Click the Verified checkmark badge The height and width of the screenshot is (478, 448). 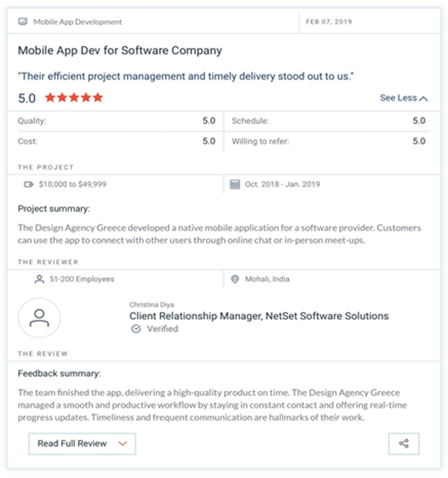coord(136,329)
